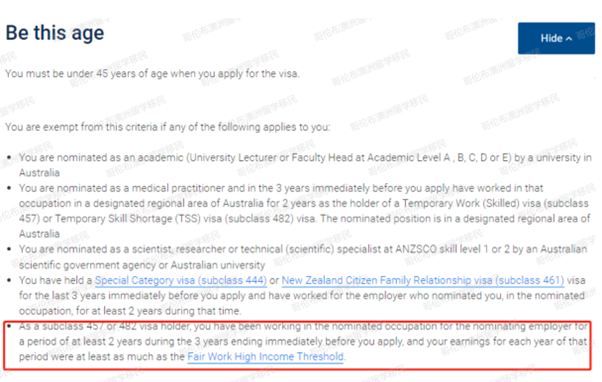Click the 'You are exempt from this criteria' line
The height and width of the screenshot is (382, 602).
pyautogui.click(x=168, y=127)
